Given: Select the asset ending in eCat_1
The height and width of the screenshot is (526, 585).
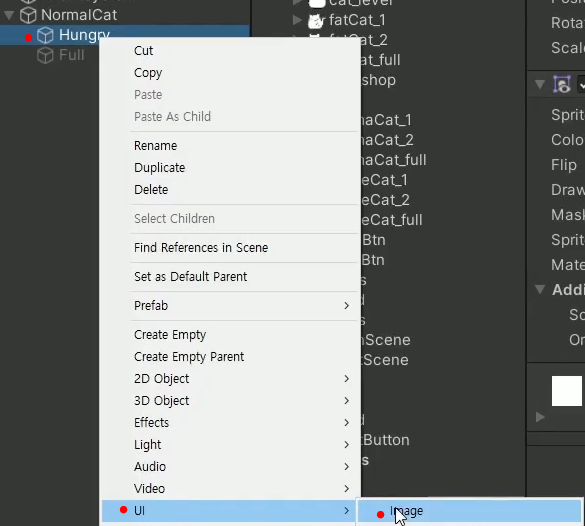Looking at the screenshot, I should [384, 181].
